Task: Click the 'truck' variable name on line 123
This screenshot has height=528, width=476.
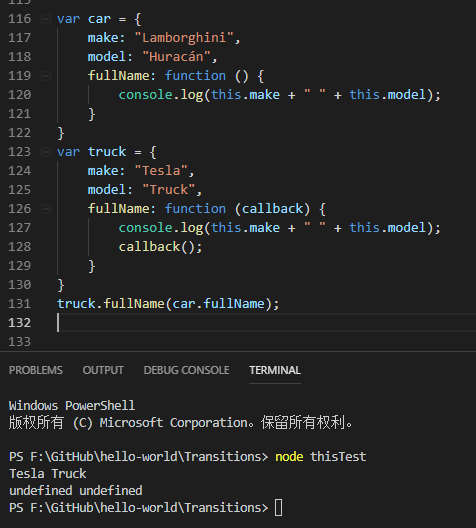Action: 107,152
